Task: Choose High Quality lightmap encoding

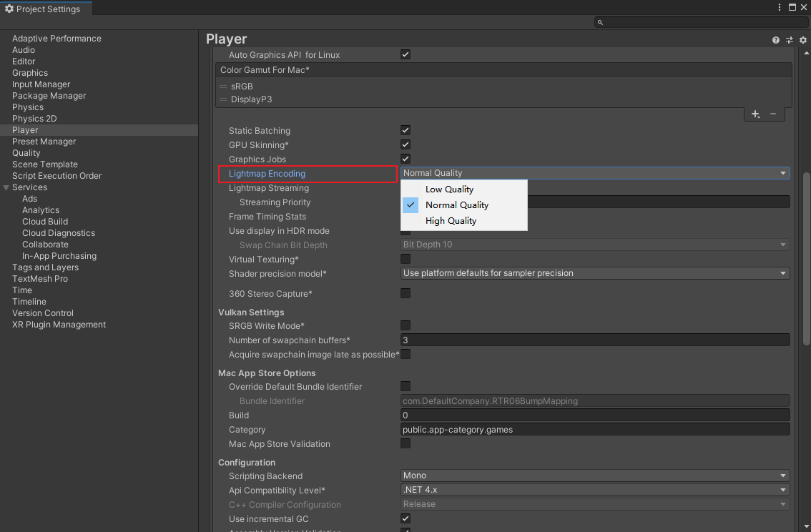Action: 464,221
